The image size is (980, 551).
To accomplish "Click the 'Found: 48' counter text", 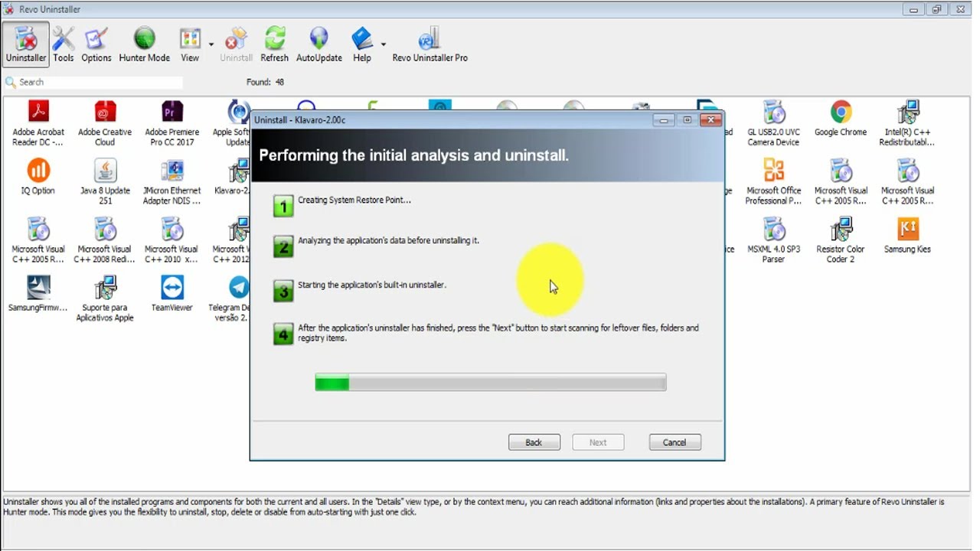I will pos(265,82).
